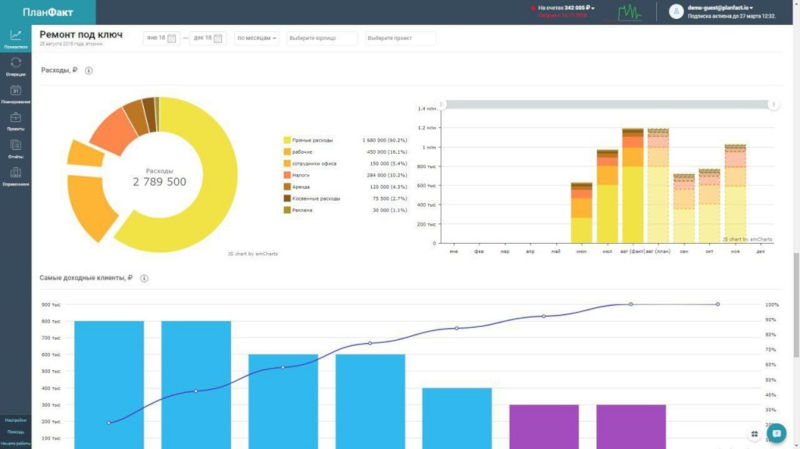Click the green cash flow graph icon
Viewport: 800px width, 449px height.
pos(631,12)
